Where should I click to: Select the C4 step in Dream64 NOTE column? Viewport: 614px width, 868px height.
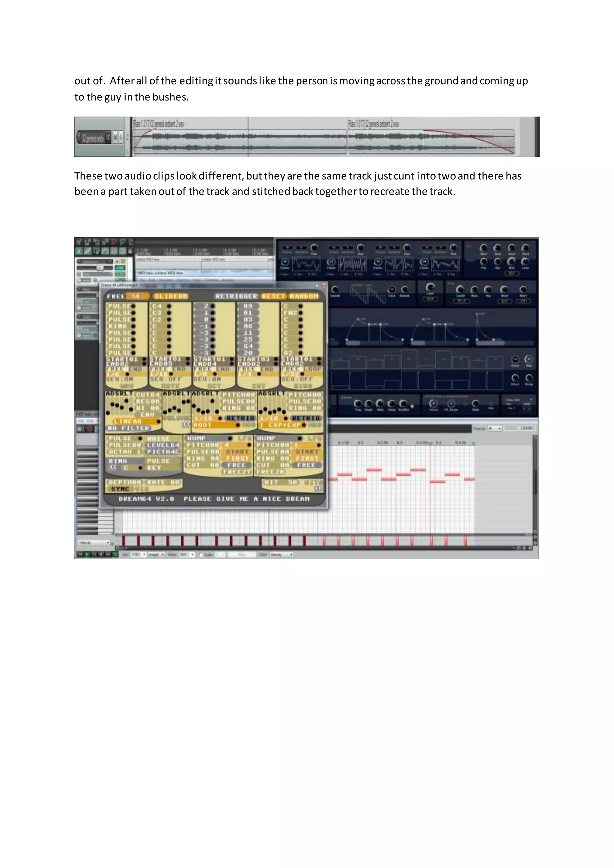click(x=161, y=306)
